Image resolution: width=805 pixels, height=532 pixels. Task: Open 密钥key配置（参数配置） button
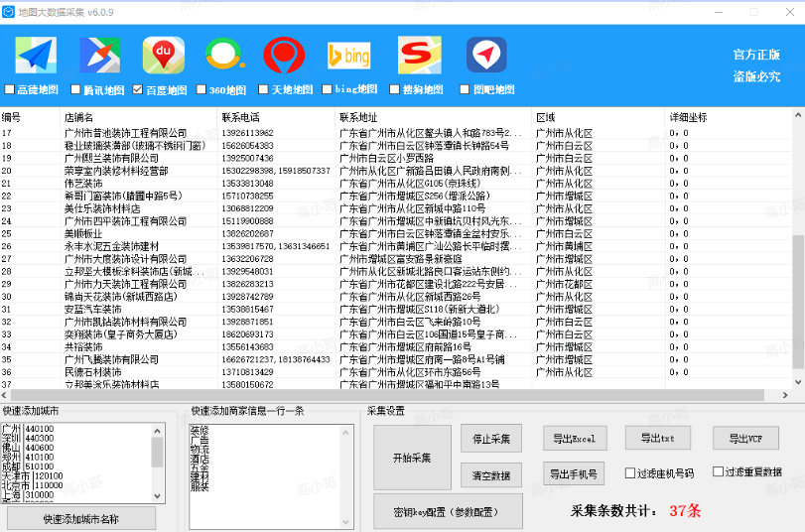[449, 511]
